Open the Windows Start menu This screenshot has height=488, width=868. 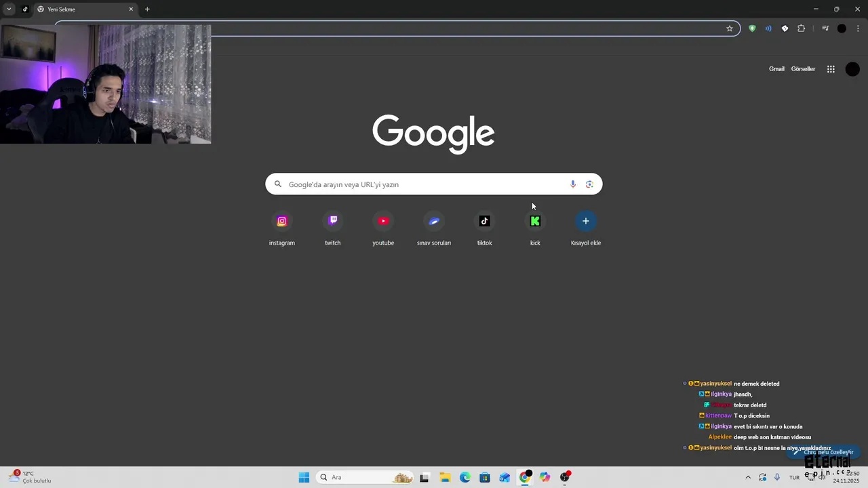tap(304, 477)
